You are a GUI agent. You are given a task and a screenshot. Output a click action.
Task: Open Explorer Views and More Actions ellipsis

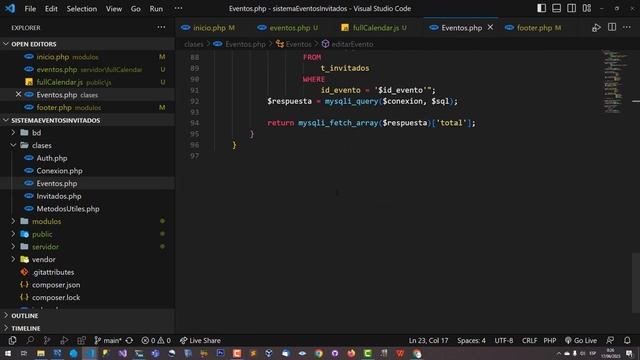[161, 27]
